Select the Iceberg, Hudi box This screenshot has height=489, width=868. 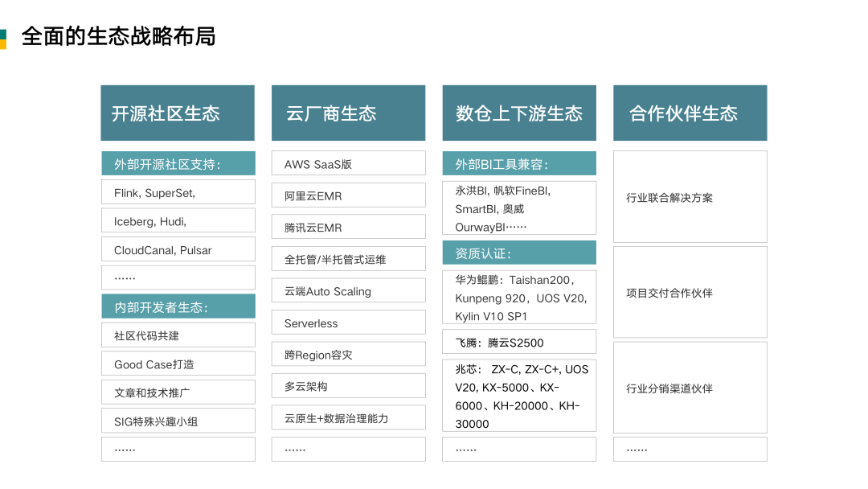click(178, 220)
